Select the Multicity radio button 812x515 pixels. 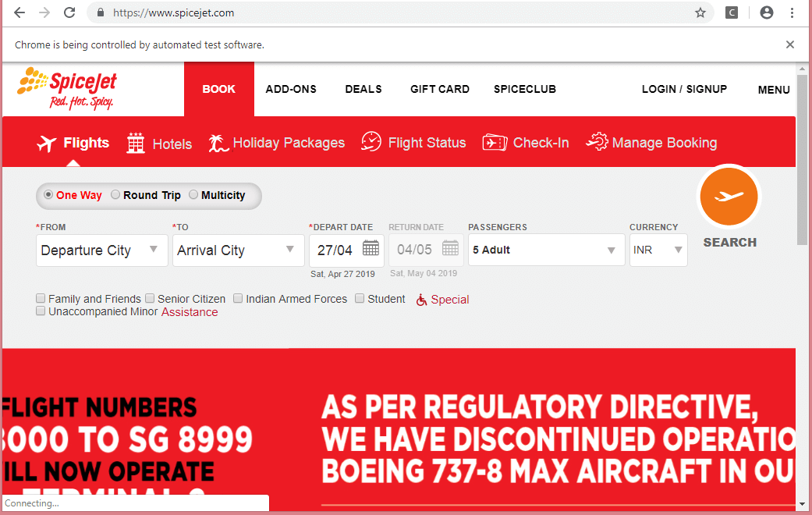point(193,194)
